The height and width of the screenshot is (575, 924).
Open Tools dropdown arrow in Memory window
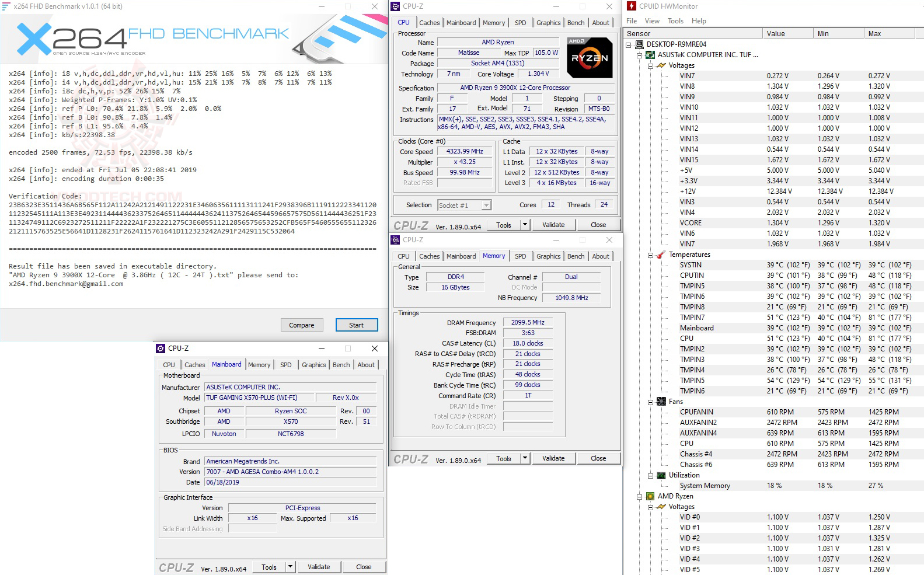point(525,458)
